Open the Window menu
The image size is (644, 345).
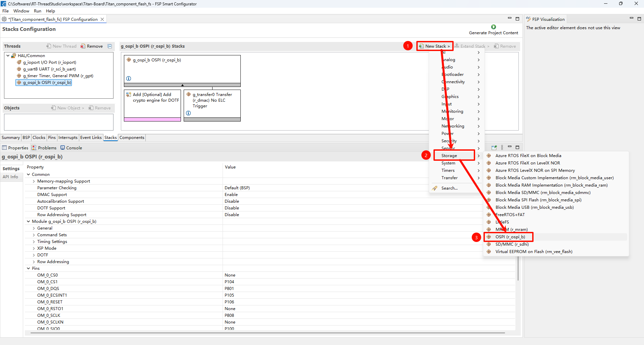(x=21, y=11)
